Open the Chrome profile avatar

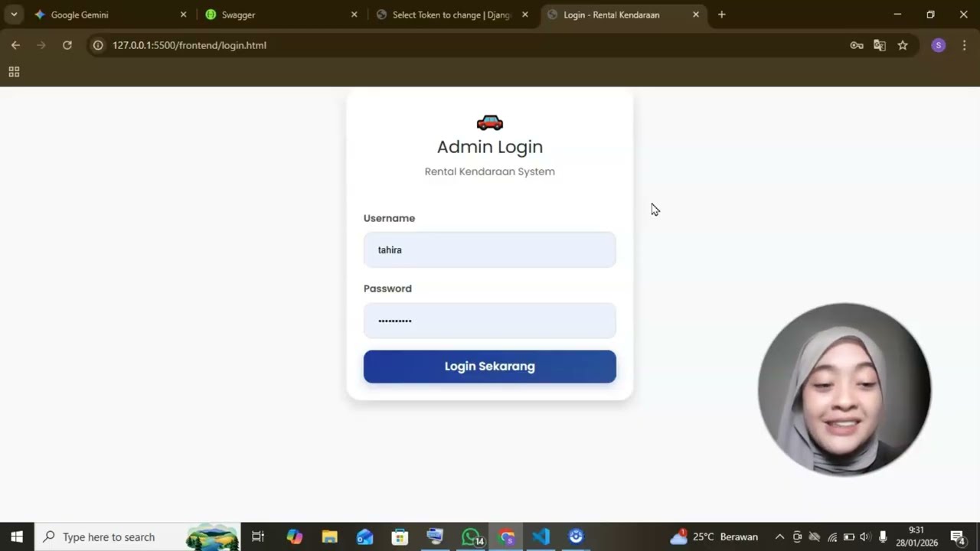939,45
